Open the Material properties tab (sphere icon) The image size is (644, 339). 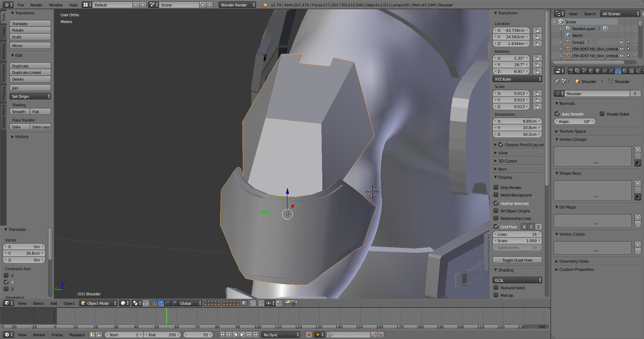coord(625,71)
